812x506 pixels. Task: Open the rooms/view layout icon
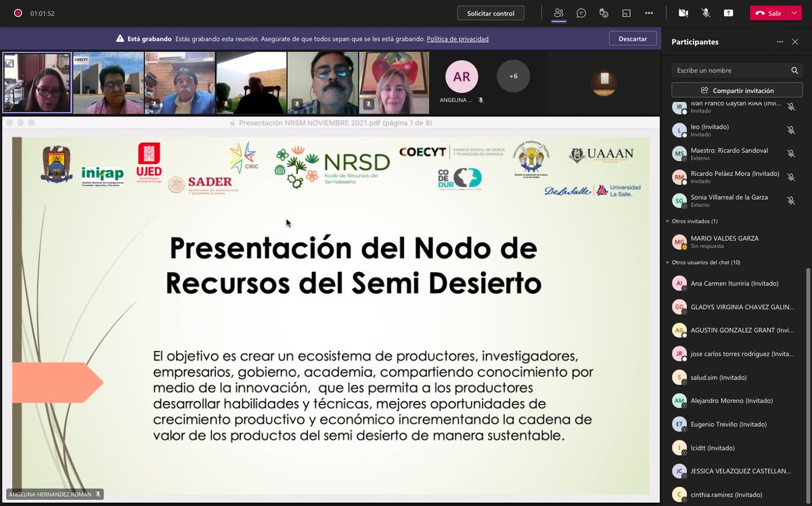tap(627, 13)
